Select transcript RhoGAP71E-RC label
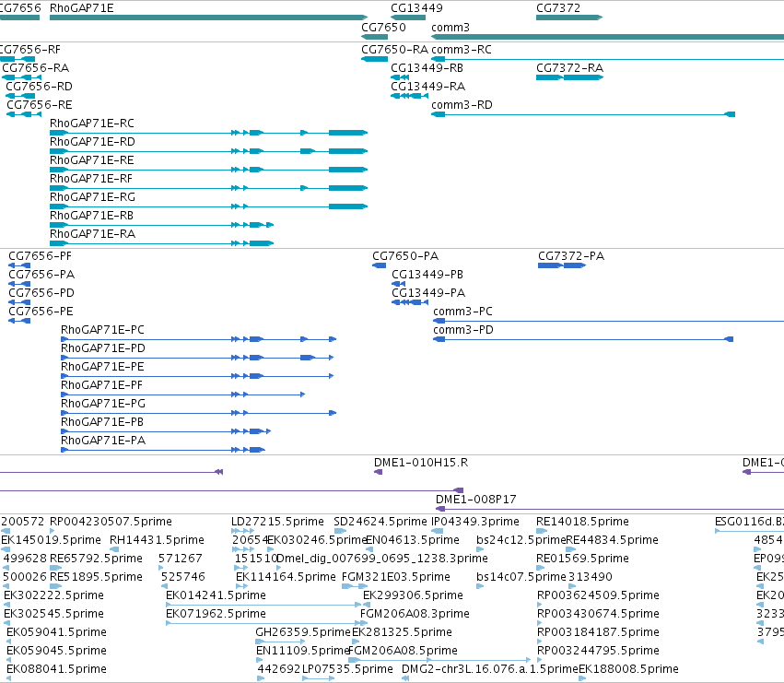 (92, 124)
